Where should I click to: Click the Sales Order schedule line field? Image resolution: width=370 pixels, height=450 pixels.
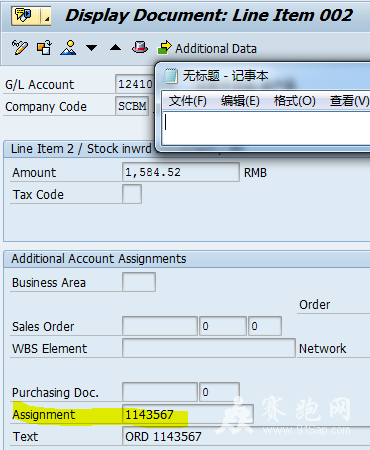[x=265, y=326]
